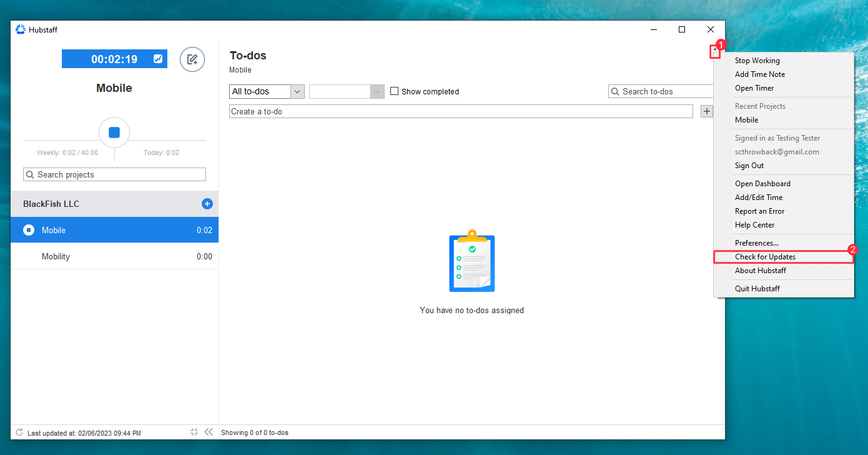Click Check for Updates

click(x=784, y=257)
